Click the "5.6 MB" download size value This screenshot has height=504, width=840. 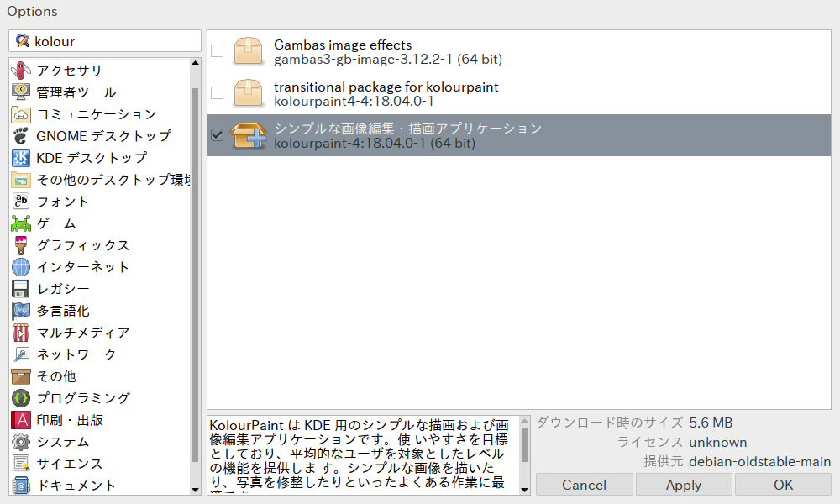point(711,423)
